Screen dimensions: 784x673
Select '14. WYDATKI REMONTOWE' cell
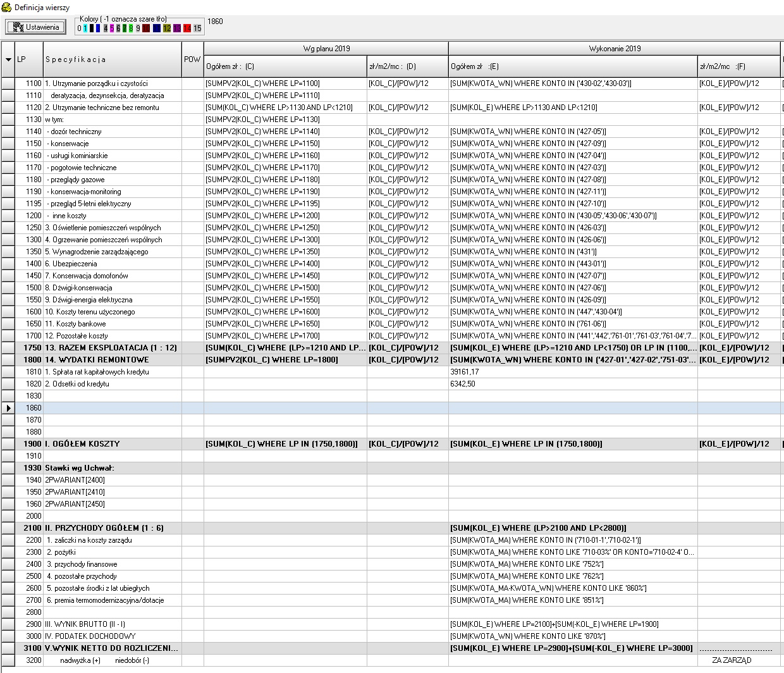point(113,360)
